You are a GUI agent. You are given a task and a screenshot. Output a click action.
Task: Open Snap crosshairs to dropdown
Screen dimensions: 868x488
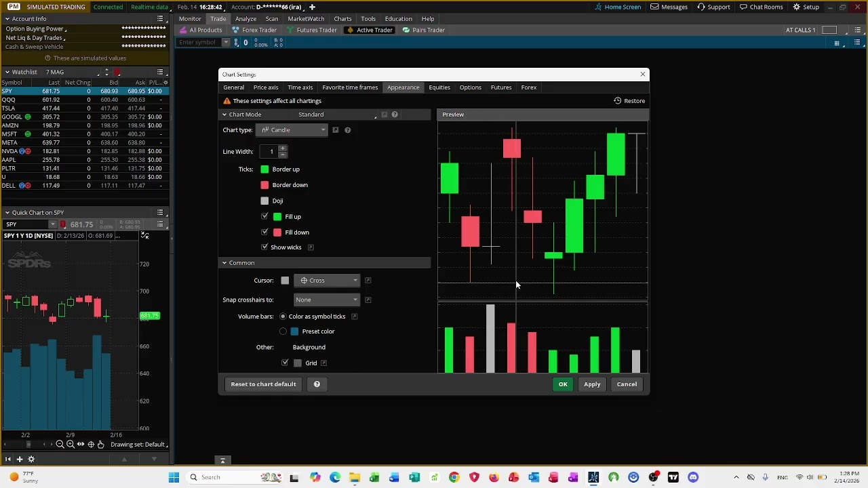(x=328, y=300)
